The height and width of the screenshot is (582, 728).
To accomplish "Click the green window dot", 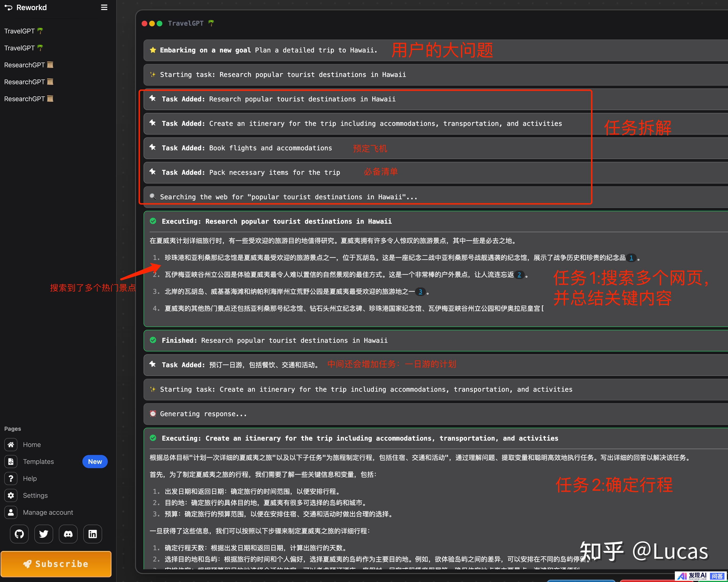I will coord(160,23).
